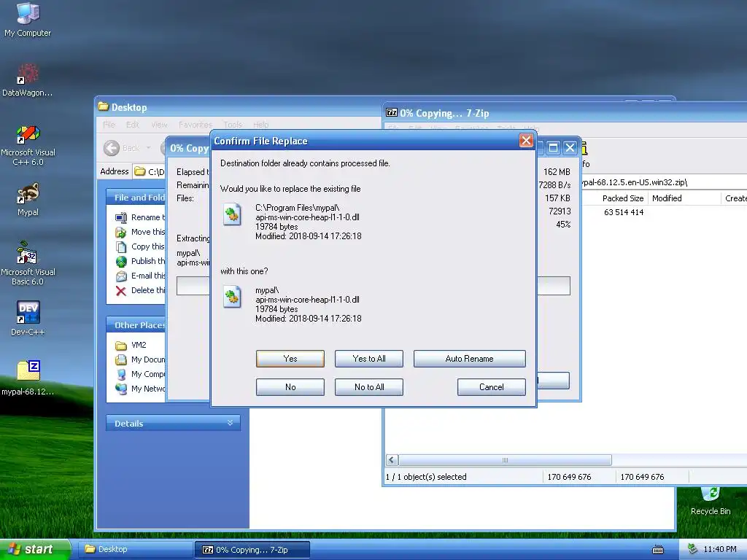Click 7-Zip copy progress bar

373,286
